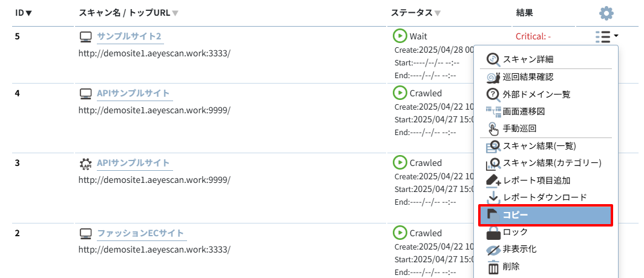The width and height of the screenshot is (644, 278).
Task: Select スキャン結果(カテゴリー) chart icon
Action: (x=493, y=164)
